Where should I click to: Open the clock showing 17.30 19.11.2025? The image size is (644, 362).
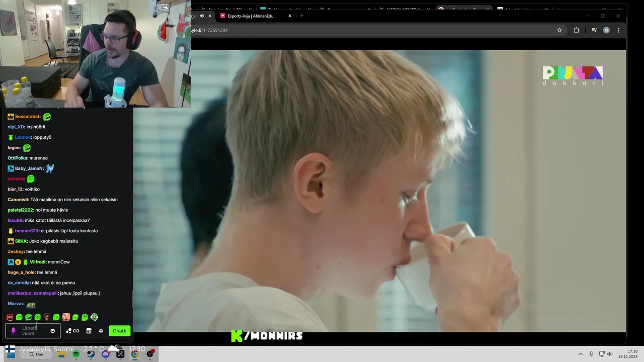pos(628,354)
